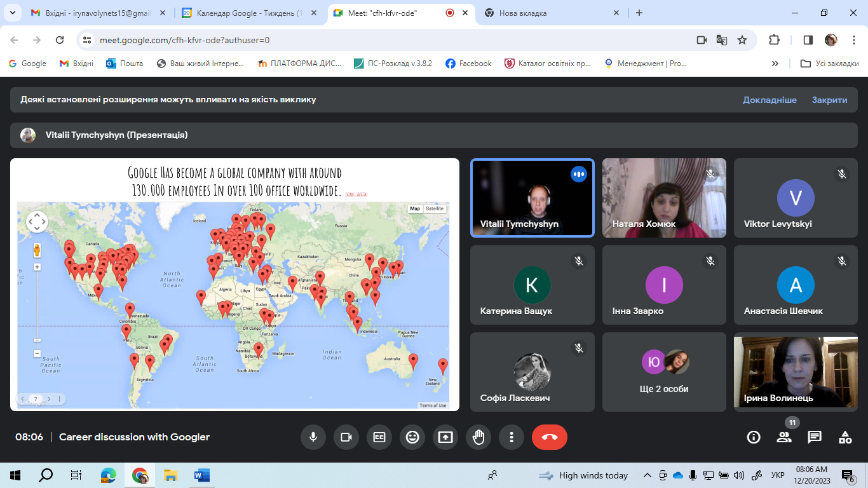
Task: Show the participants list icon
Action: [784, 437]
